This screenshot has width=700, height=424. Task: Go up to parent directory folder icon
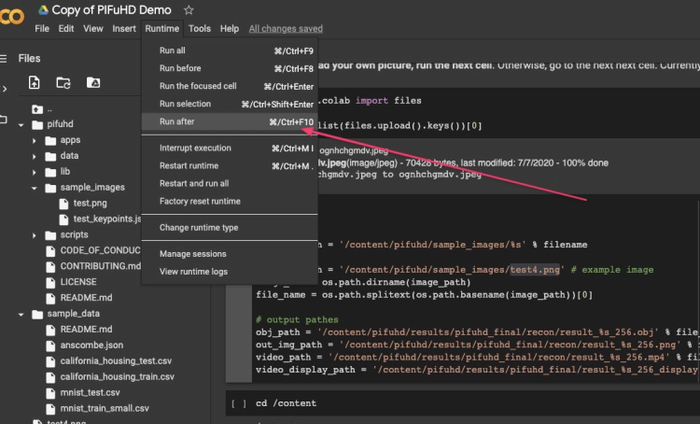tap(37, 109)
